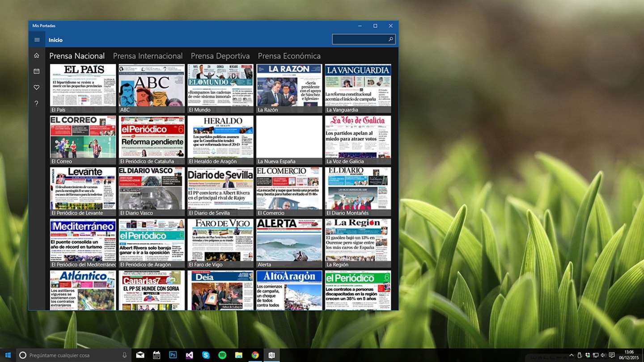This screenshot has height=362, width=644.
Task: Open the El Heraldo de Aragón cover
Action: [x=220, y=140]
